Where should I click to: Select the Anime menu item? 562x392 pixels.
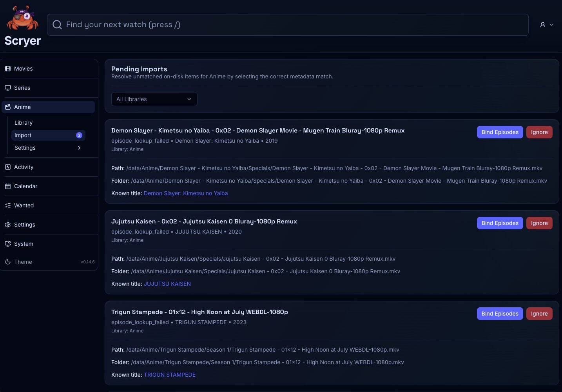point(49,107)
